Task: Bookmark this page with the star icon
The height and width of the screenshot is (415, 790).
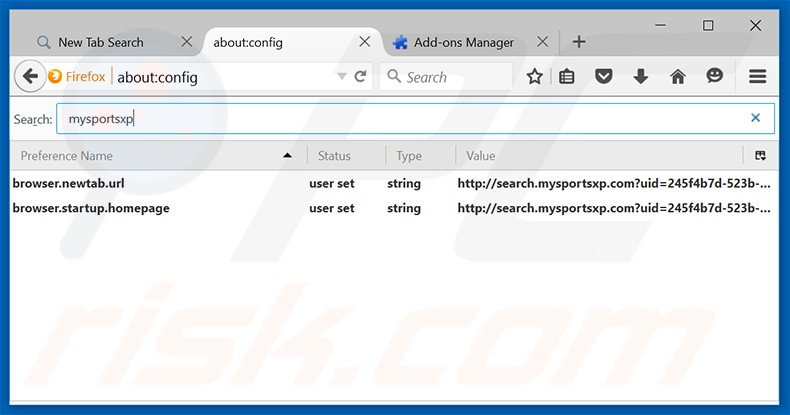Action: coord(535,76)
